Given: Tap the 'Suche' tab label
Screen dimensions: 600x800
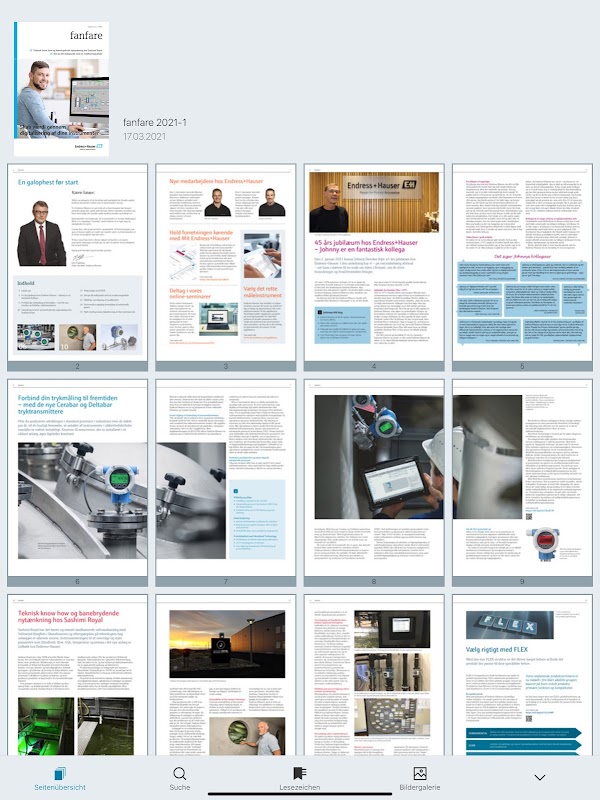Looking at the screenshot, I should tap(180, 787).
